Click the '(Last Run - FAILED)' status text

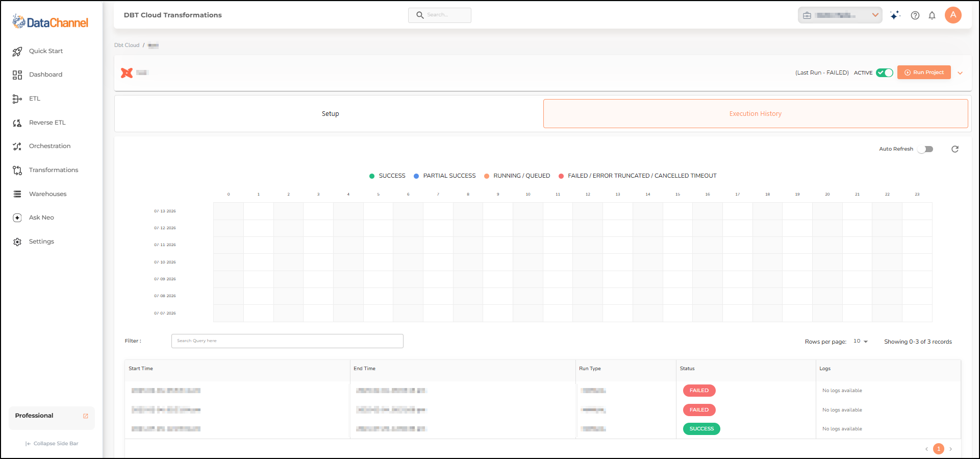pos(822,73)
